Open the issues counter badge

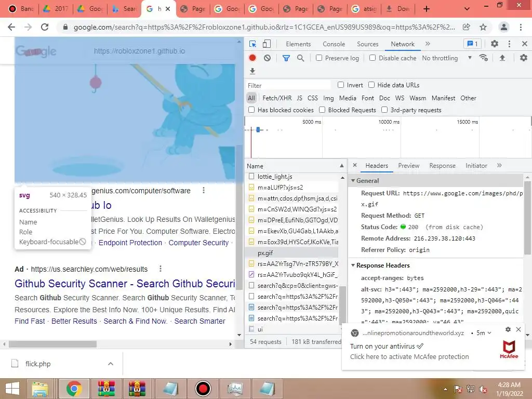(x=473, y=44)
